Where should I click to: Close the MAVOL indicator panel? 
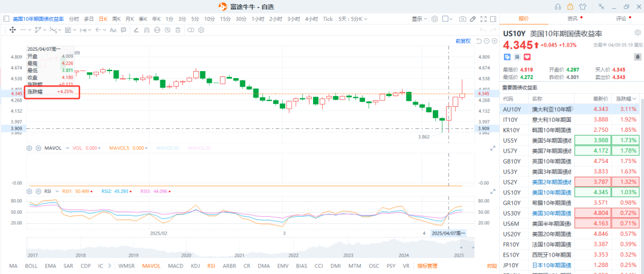coord(38,148)
